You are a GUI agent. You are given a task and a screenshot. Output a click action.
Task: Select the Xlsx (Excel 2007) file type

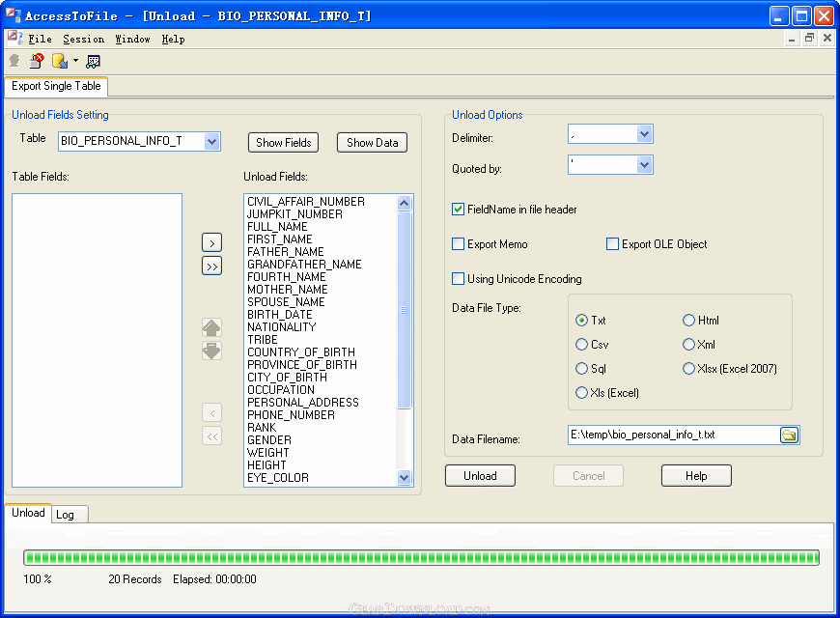coord(688,369)
